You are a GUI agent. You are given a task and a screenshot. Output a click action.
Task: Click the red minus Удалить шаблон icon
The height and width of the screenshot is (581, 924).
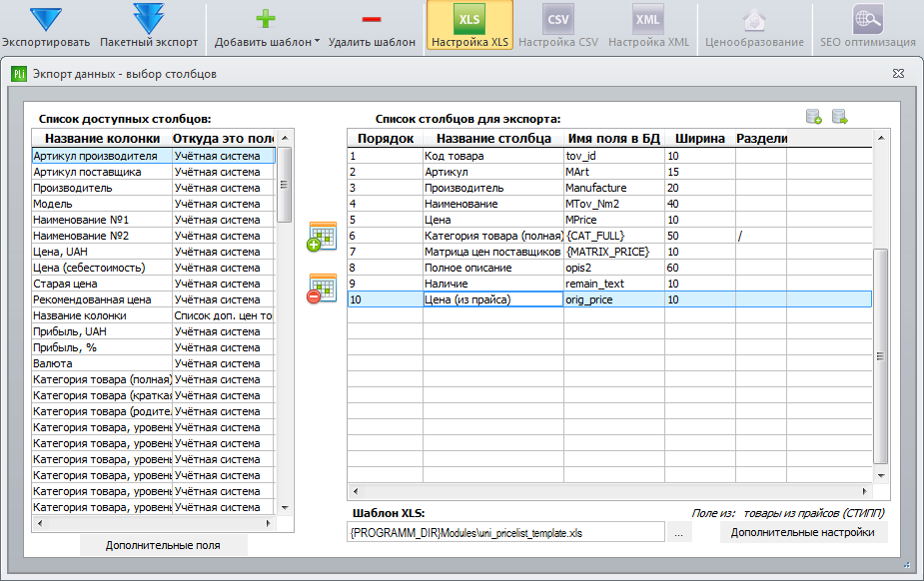(372, 19)
